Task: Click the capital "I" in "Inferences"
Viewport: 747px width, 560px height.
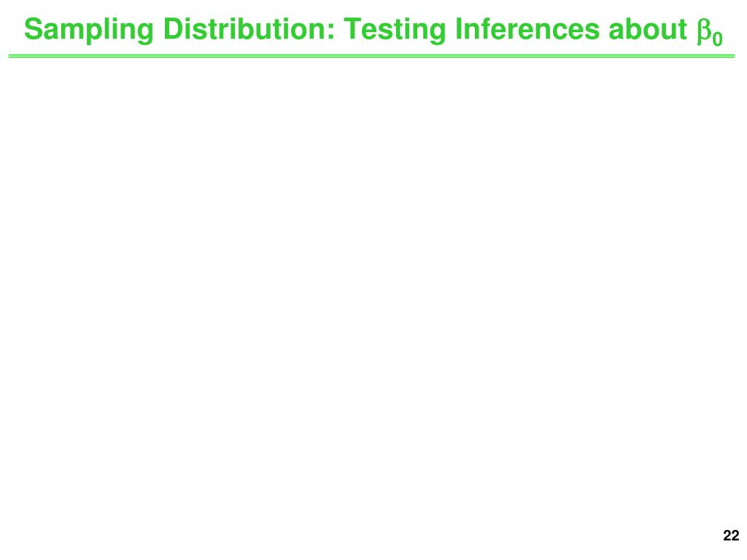Action: 459,29
